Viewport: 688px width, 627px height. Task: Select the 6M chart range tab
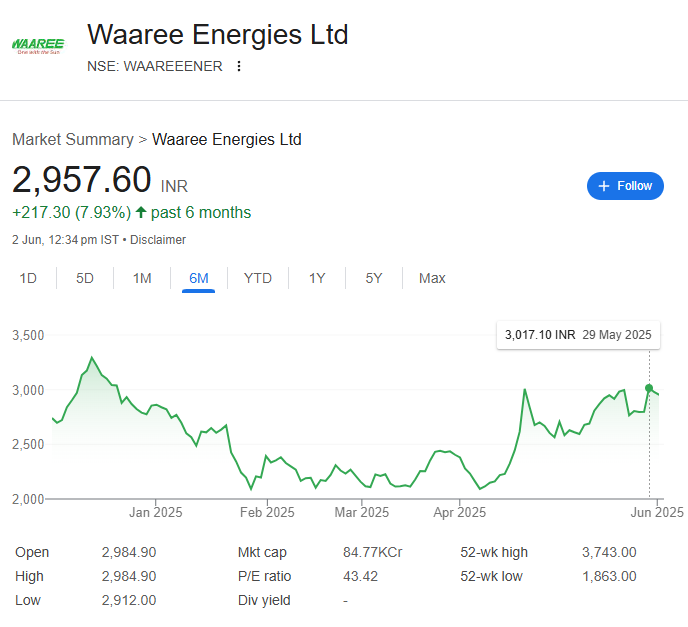pos(198,278)
